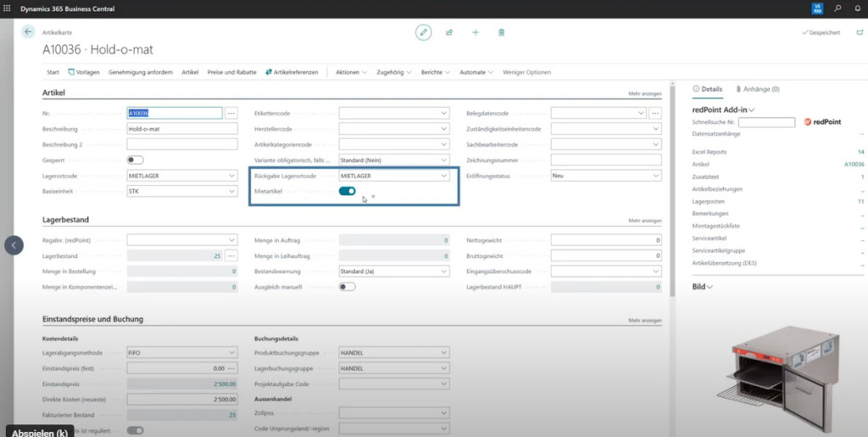Expand the redPoint Add-in section chevron

pos(751,110)
